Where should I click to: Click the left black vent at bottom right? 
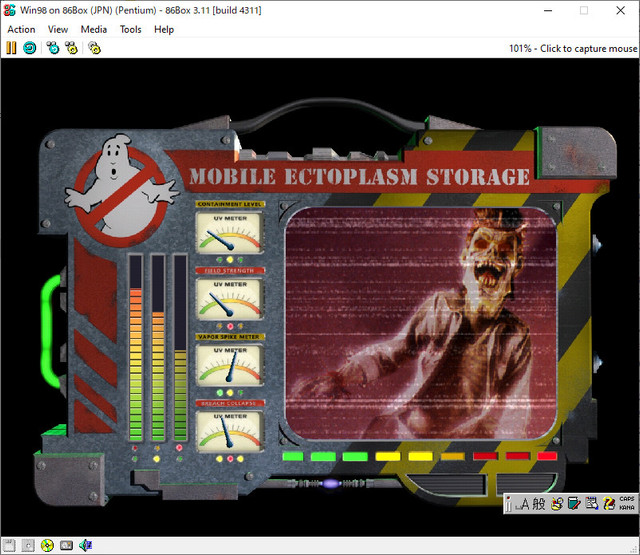pos(447,484)
